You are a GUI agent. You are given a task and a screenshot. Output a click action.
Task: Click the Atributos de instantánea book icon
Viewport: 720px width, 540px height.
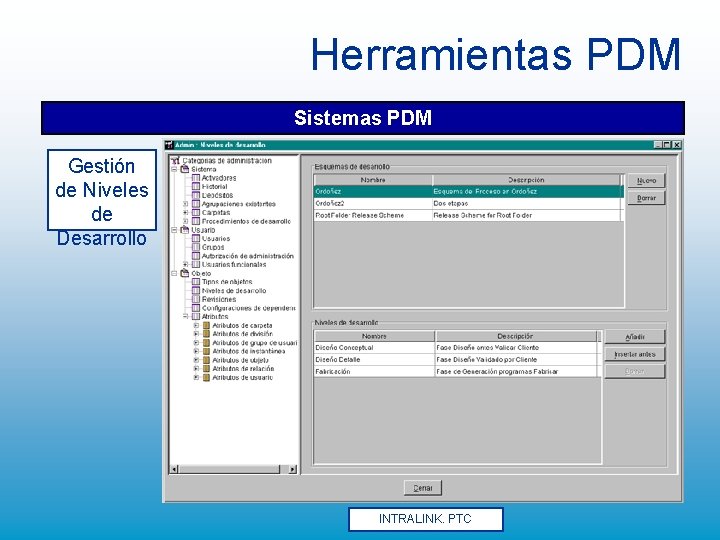pos(207,352)
